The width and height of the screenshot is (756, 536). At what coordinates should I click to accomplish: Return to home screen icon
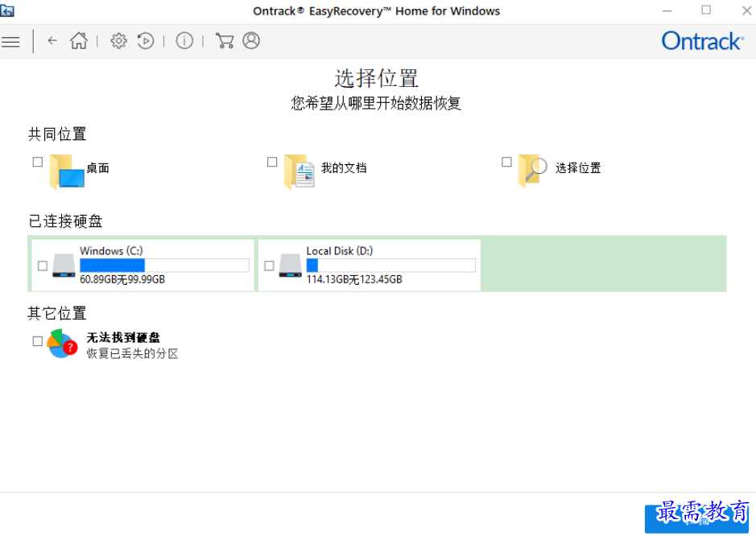[x=79, y=40]
